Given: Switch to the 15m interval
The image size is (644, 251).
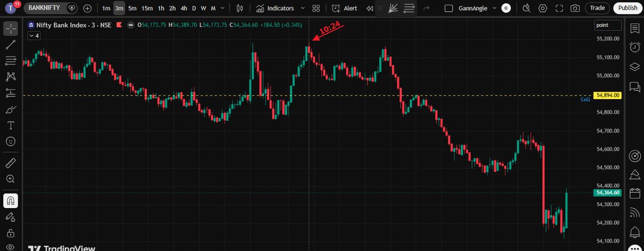Looking at the screenshot, I should (147, 8).
